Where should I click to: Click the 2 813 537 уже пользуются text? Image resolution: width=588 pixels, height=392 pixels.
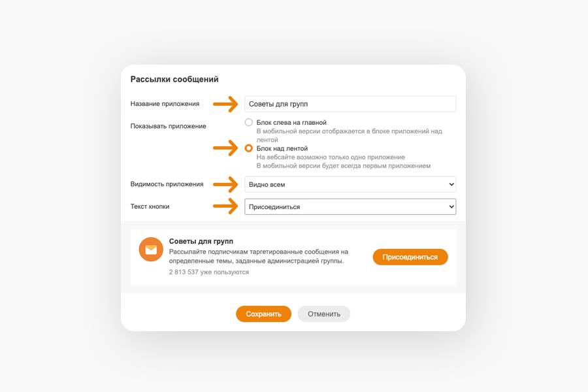coord(209,272)
